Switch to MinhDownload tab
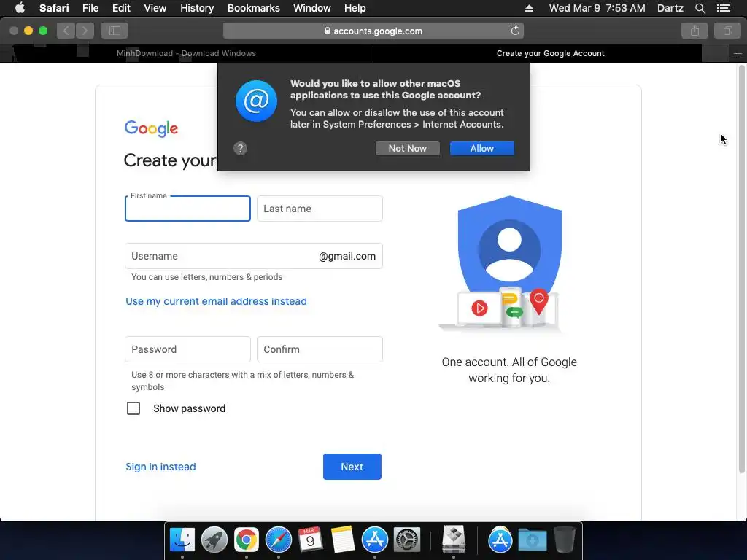Screen dimensions: 747x560 [186, 53]
